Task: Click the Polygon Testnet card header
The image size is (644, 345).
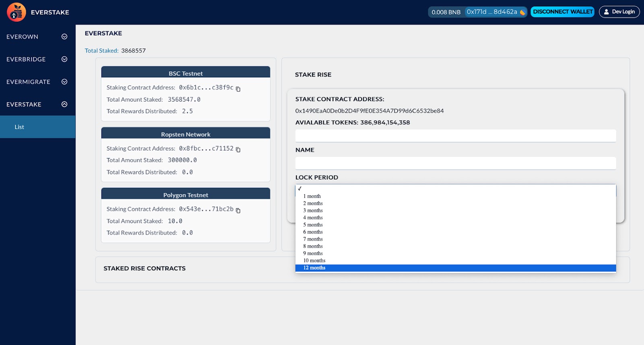Action: click(186, 194)
